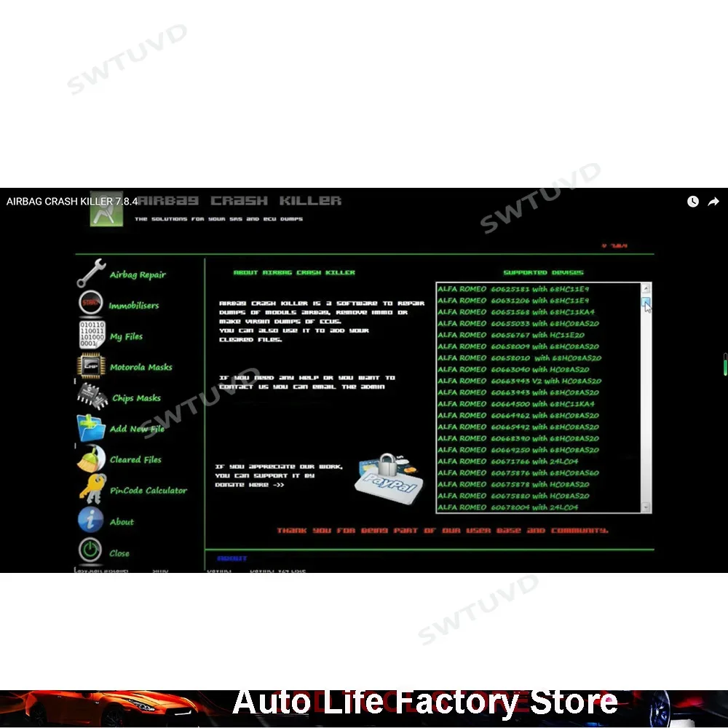Image resolution: width=728 pixels, height=728 pixels.
Task: Click the Close power icon
Action: 90,550
